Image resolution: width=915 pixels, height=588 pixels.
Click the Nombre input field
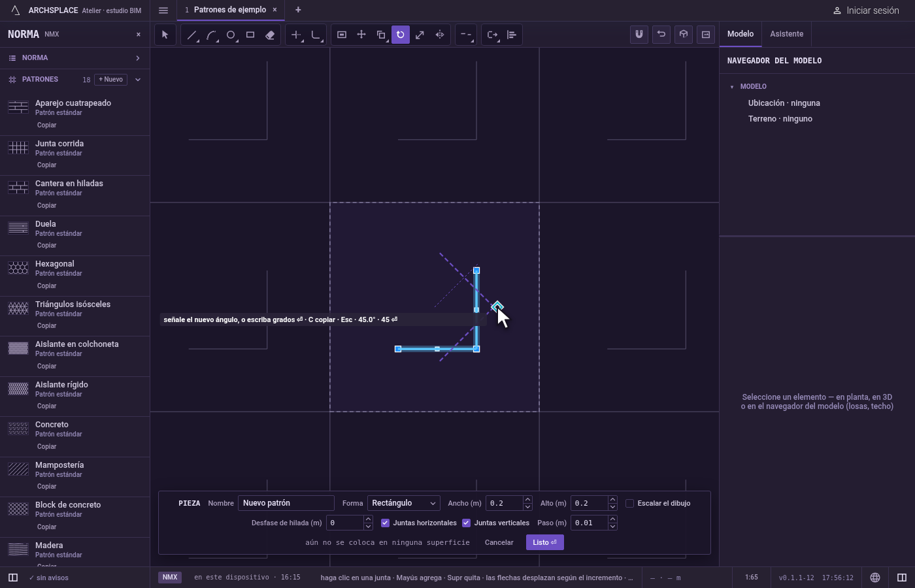click(x=286, y=503)
